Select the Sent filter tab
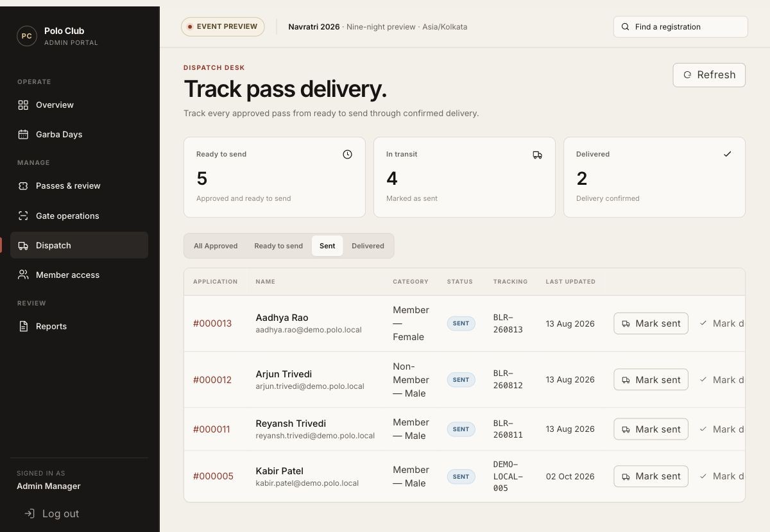Image resolution: width=770 pixels, height=532 pixels. [x=327, y=246]
